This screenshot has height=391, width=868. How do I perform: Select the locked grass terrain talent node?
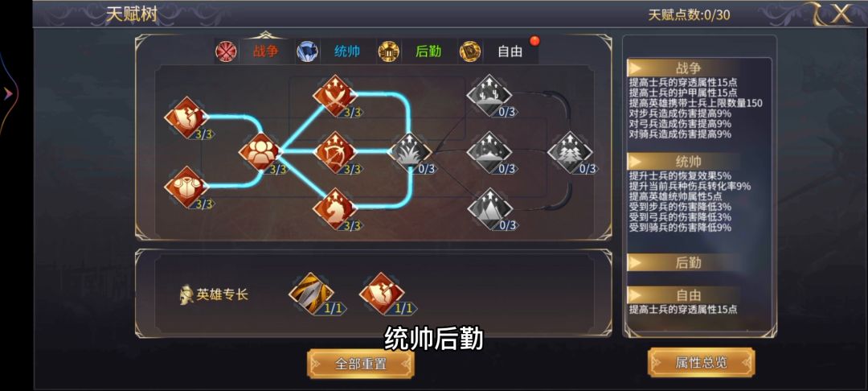click(x=410, y=152)
